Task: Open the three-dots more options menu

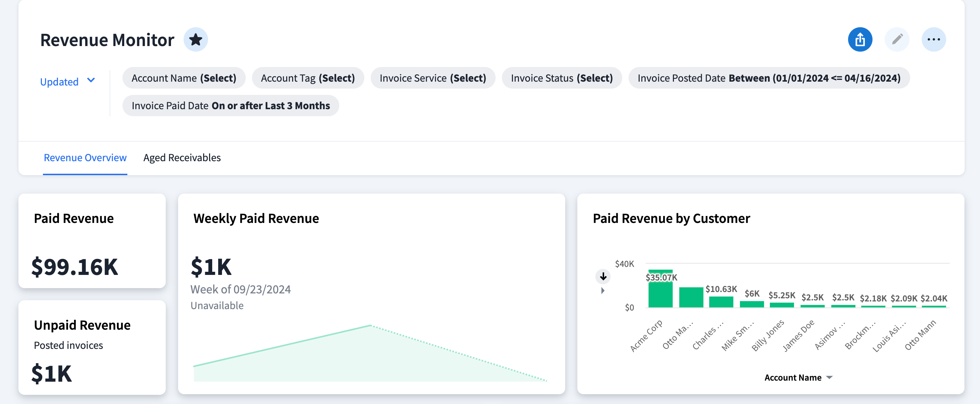Action: point(933,39)
